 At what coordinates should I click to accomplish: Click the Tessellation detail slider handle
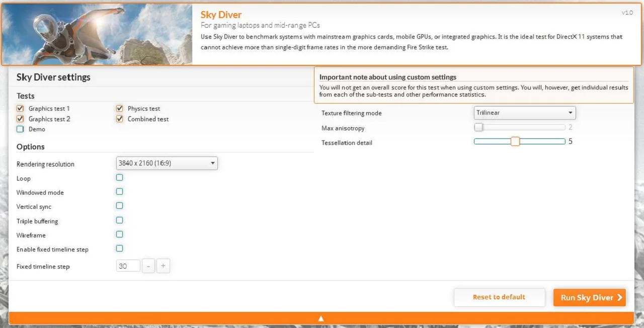(x=515, y=141)
